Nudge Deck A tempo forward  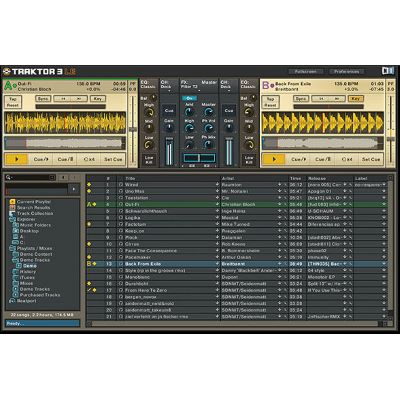79,99
